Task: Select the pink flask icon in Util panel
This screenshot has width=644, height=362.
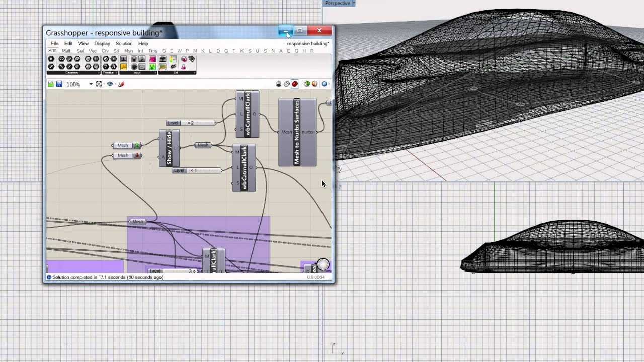Action: click(x=183, y=67)
